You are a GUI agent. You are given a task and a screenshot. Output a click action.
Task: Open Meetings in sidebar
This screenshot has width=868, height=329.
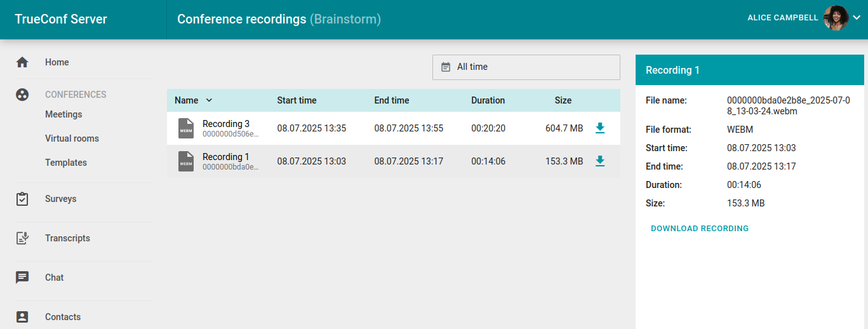[x=63, y=114]
